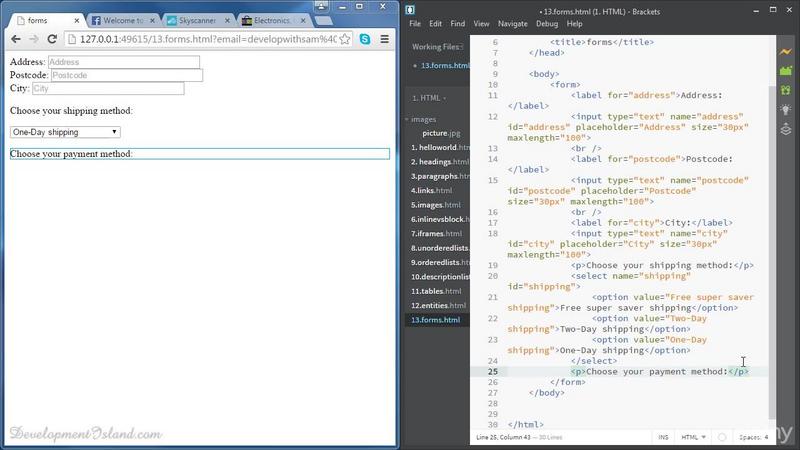
Task: Switch to the Electronics tab
Action: 272,20
